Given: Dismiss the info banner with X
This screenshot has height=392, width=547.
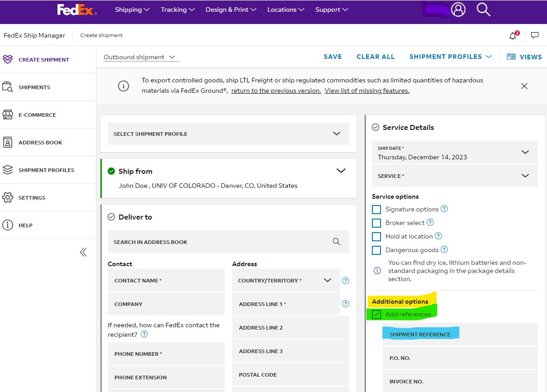Looking at the screenshot, I should click(x=524, y=86).
